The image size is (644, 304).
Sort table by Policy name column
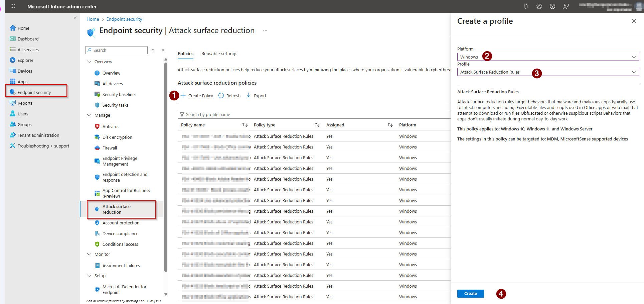click(245, 125)
